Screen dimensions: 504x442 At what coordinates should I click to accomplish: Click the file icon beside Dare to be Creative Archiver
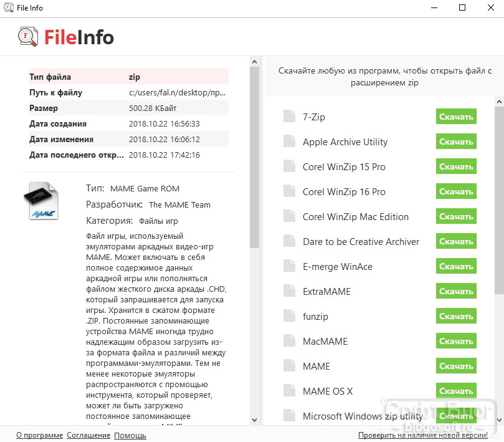coord(289,241)
